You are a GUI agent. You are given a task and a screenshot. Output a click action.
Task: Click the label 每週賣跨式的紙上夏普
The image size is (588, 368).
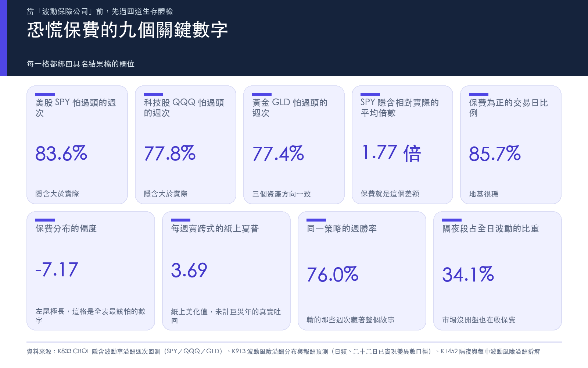(215, 229)
